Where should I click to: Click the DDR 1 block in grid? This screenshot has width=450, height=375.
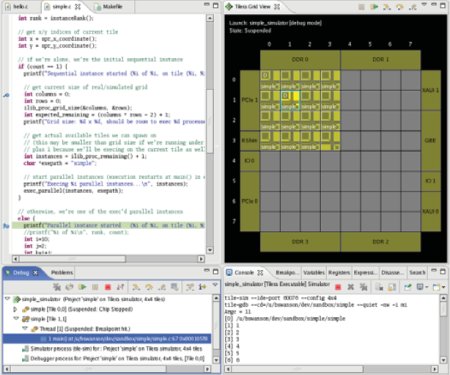pyautogui.click(x=380, y=60)
